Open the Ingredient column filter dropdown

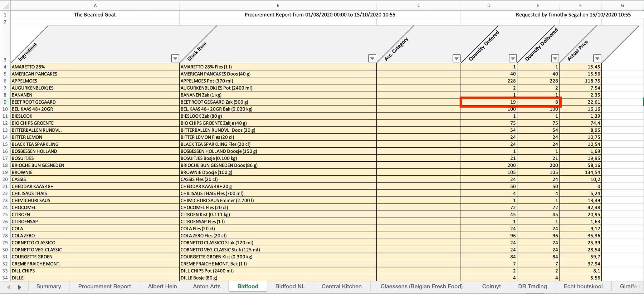pos(175,58)
